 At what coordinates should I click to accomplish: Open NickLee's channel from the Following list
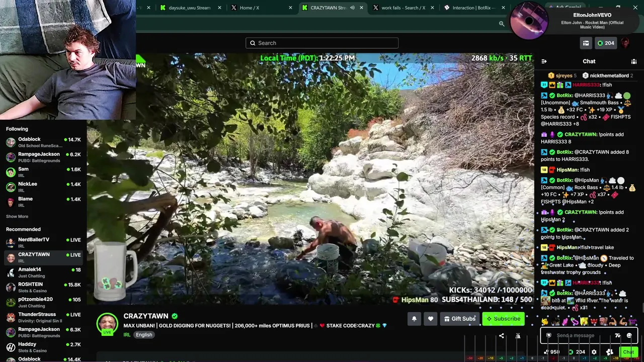(x=43, y=187)
